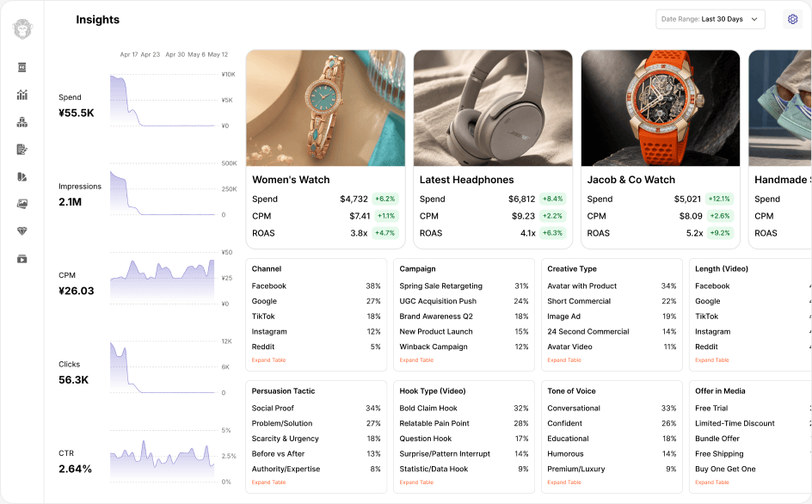Click the ¥26.03 CPM value
Viewport: 812px width, 504px height.
coord(76,291)
